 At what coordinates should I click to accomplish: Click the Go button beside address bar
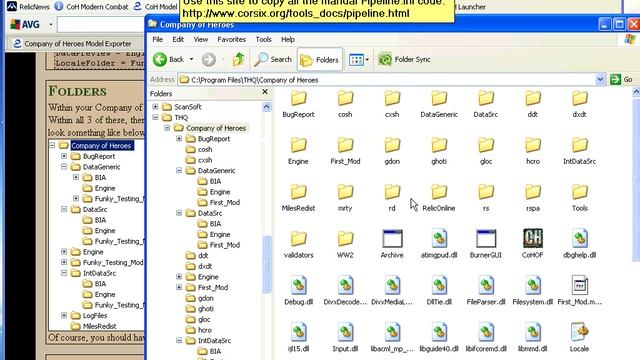coord(621,80)
